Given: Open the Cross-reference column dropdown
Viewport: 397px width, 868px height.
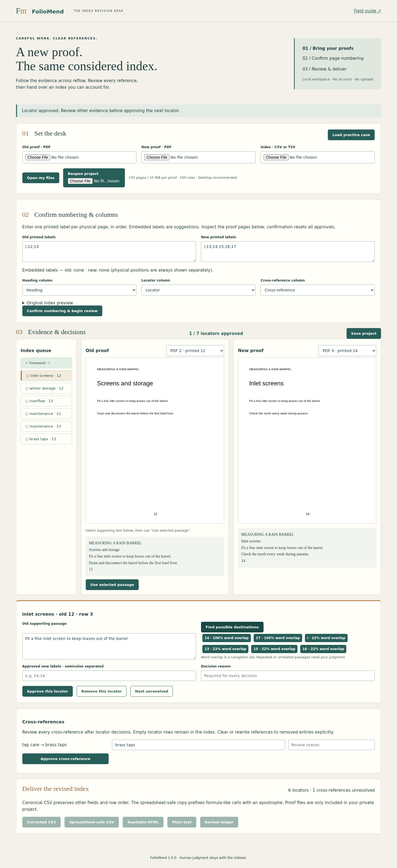Looking at the screenshot, I should (x=317, y=290).
